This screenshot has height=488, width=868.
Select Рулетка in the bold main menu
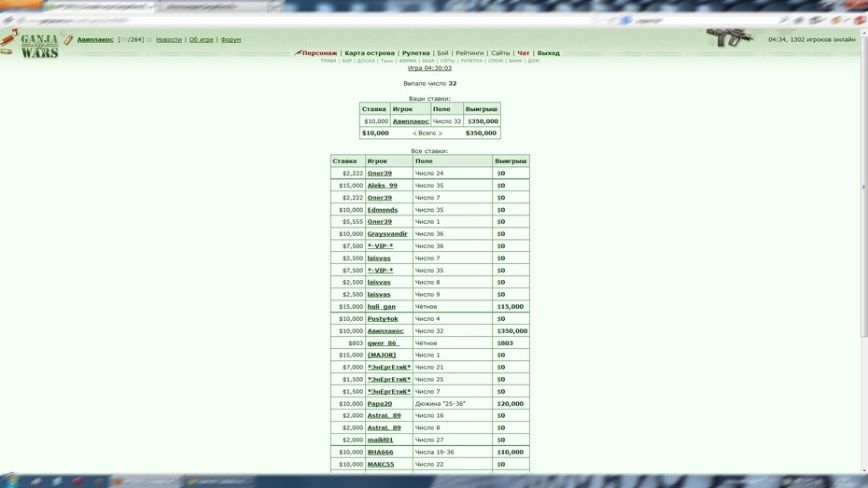click(x=415, y=53)
